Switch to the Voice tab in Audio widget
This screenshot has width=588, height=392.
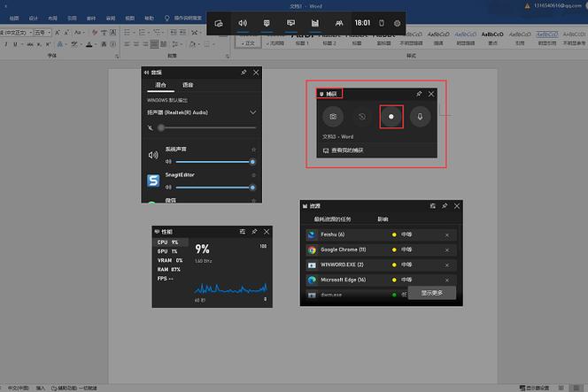coord(188,85)
